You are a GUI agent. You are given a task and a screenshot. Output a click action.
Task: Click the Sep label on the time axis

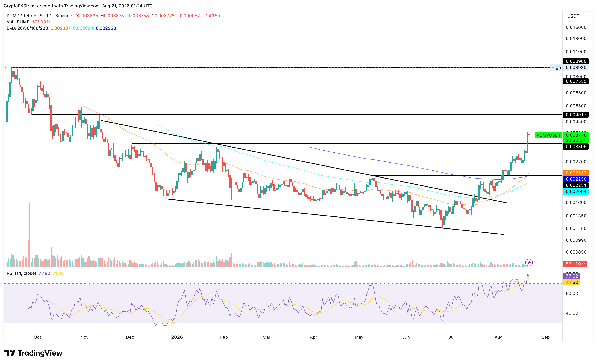tap(545, 337)
